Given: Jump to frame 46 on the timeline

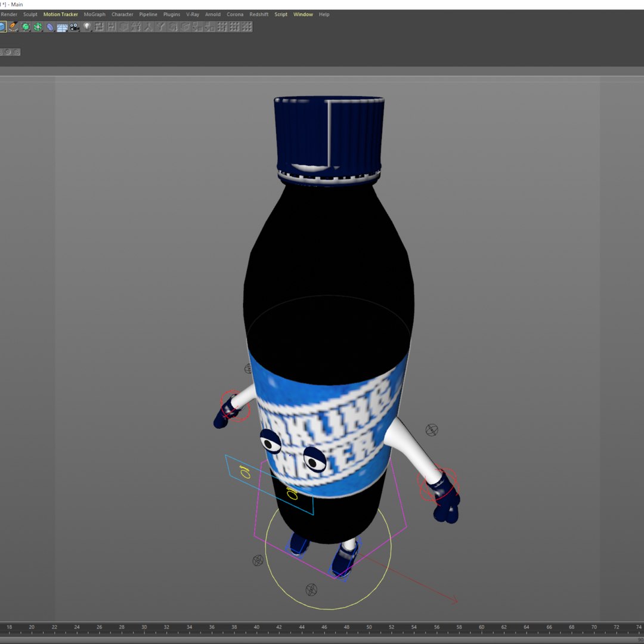Looking at the screenshot, I should 324,627.
